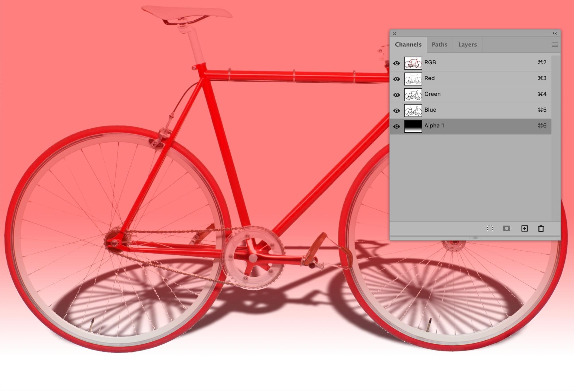Screen dimensions: 574x392
Task: Switch to the Paths tab
Action: (439, 44)
